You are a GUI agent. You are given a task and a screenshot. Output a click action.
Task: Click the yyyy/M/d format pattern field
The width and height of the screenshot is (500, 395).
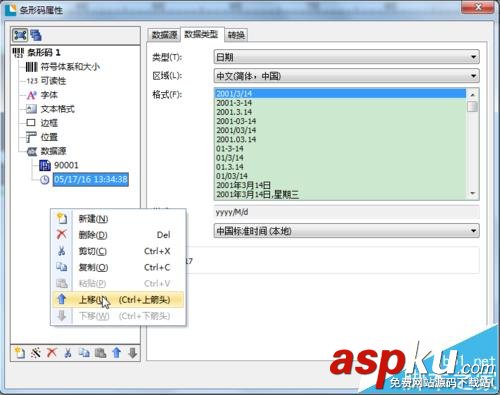click(346, 212)
